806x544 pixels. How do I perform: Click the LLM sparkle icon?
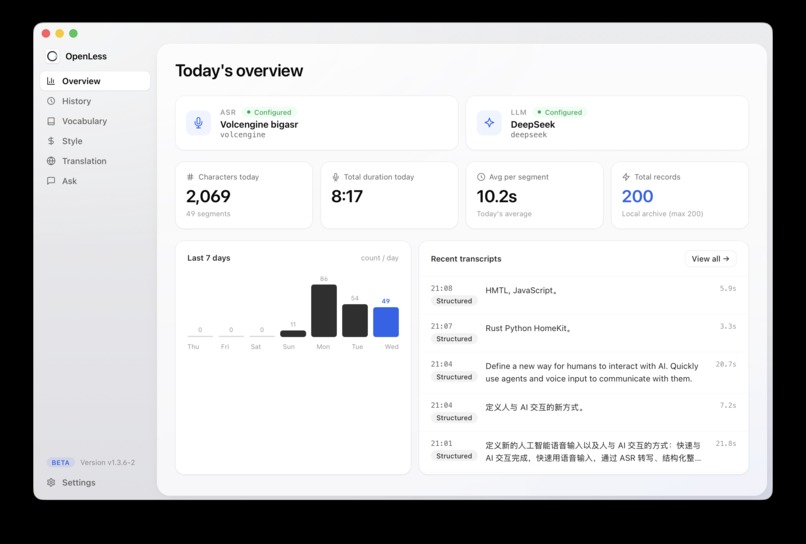coord(489,123)
